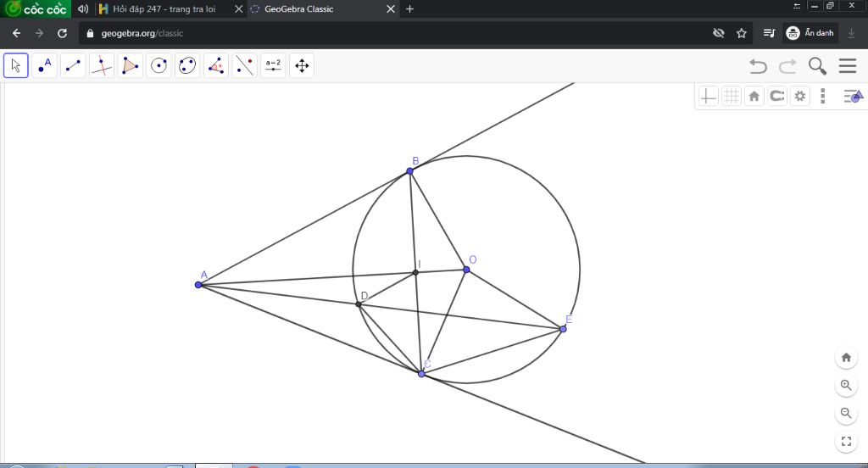This screenshot has height=468, width=868.
Task: Enter fullscreen mode for graphics view
Action: 846,442
